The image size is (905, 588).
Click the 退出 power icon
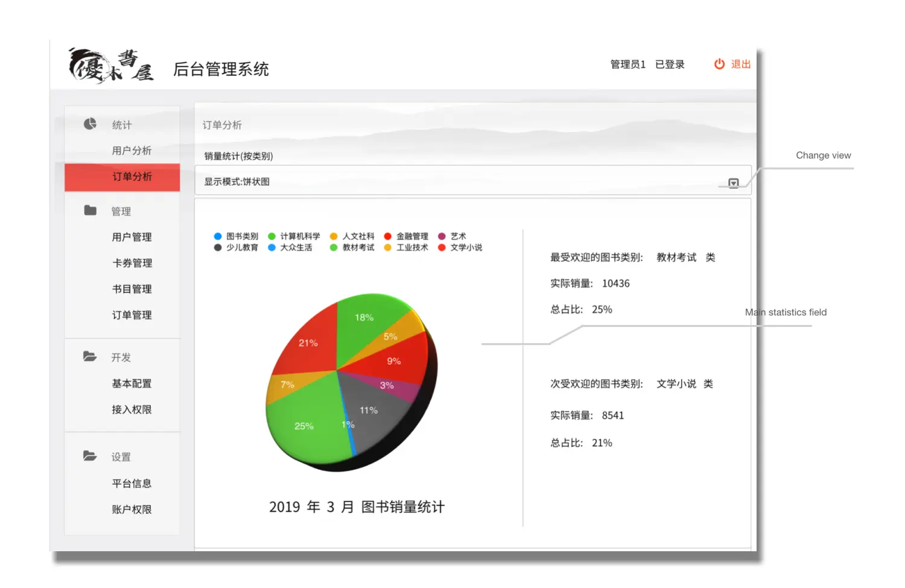(719, 64)
